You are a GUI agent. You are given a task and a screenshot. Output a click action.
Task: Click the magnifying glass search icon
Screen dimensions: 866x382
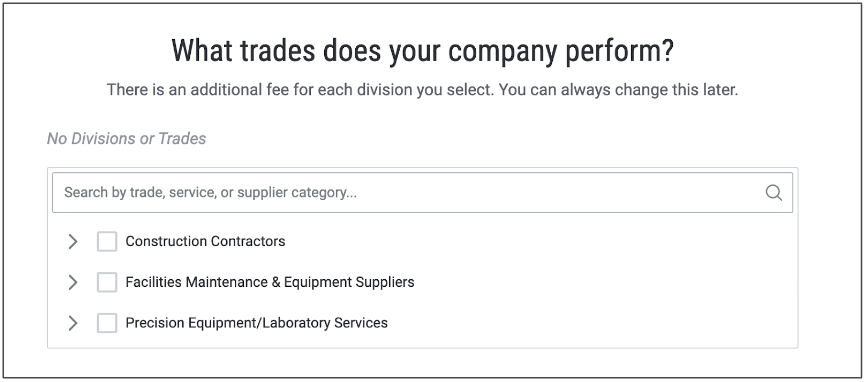pyautogui.click(x=774, y=193)
